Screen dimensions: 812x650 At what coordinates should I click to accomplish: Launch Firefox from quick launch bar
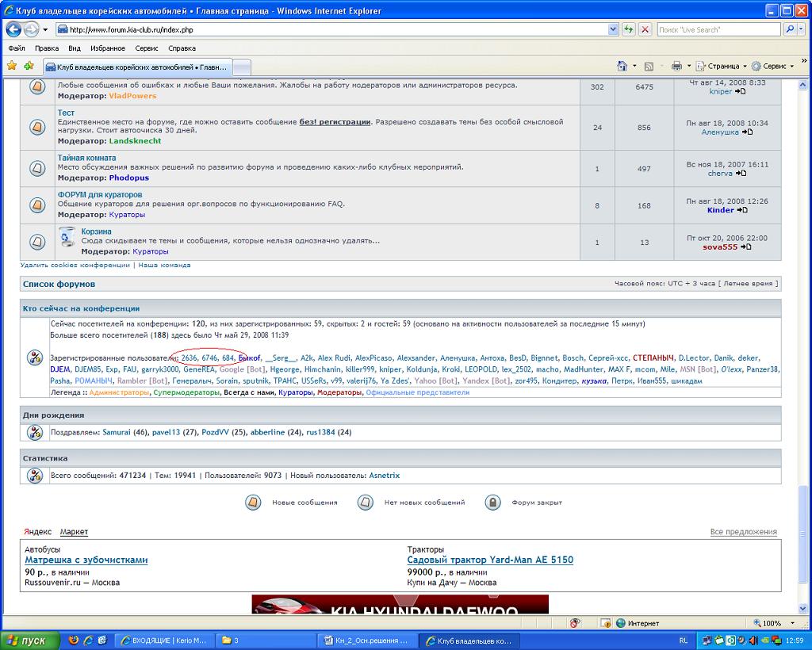[x=74, y=640]
